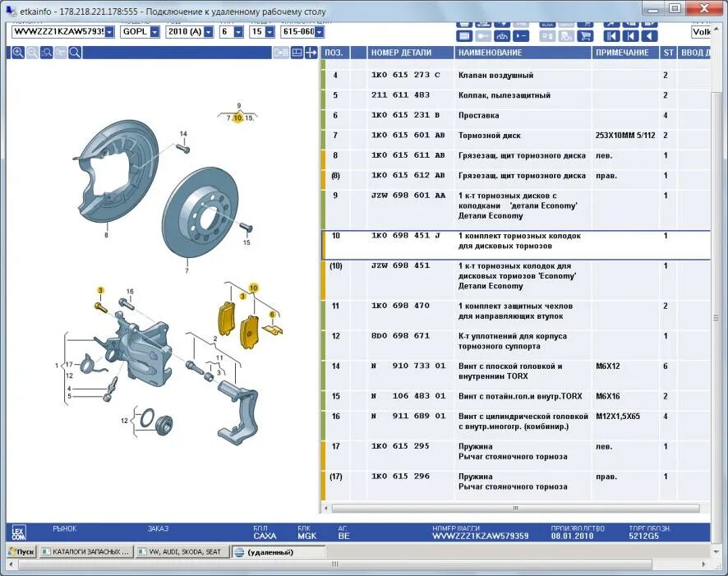Click the arrow-dash icon in toolbar
The image size is (728, 576).
pos(521,35)
